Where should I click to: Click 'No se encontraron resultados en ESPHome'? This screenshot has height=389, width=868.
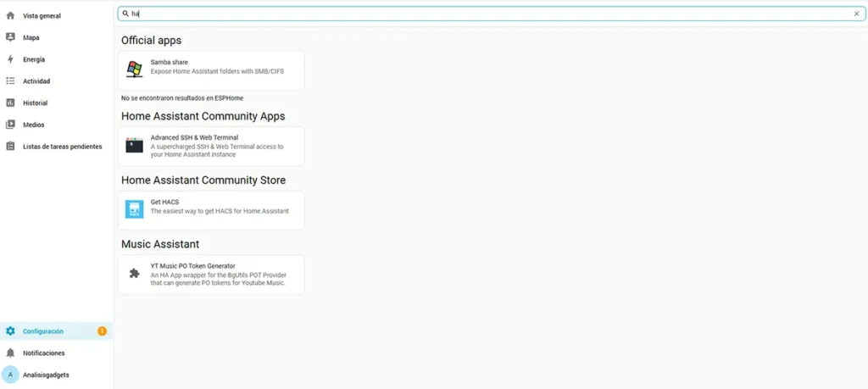coord(182,98)
